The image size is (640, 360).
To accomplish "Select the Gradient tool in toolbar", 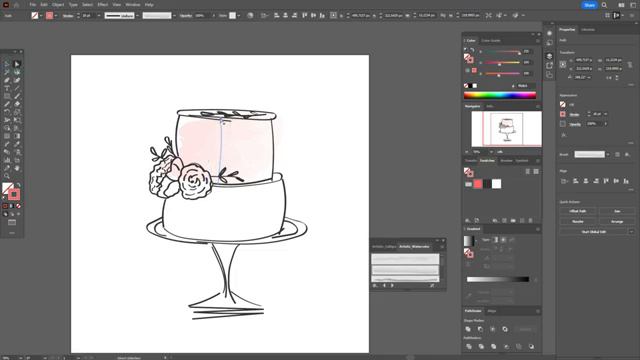I will [17, 136].
